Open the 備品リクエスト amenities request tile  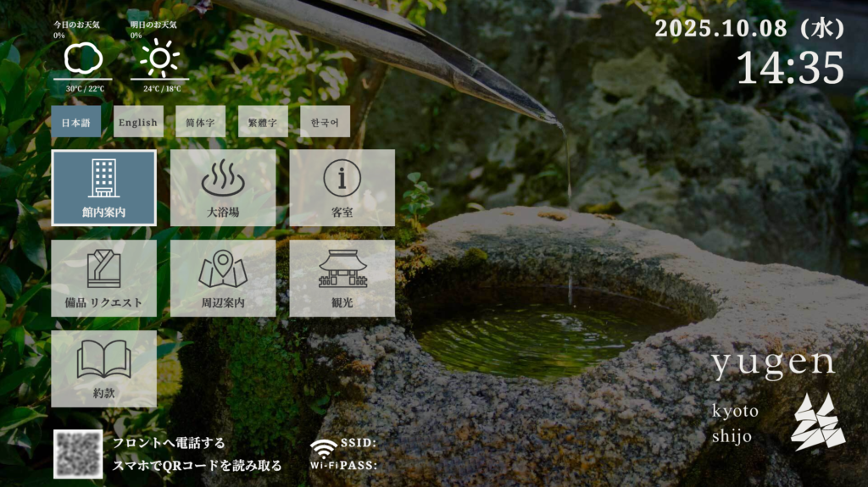103,279
